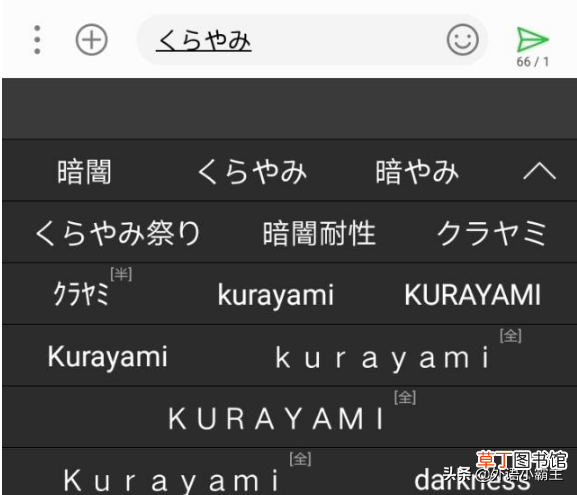Open the emoji smiley picker
Screen dimensions: 577x495
coord(463,40)
